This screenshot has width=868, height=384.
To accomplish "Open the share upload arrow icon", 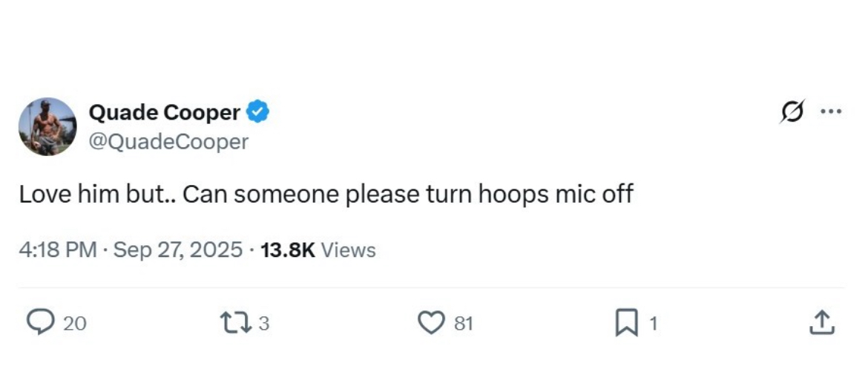I will [821, 322].
